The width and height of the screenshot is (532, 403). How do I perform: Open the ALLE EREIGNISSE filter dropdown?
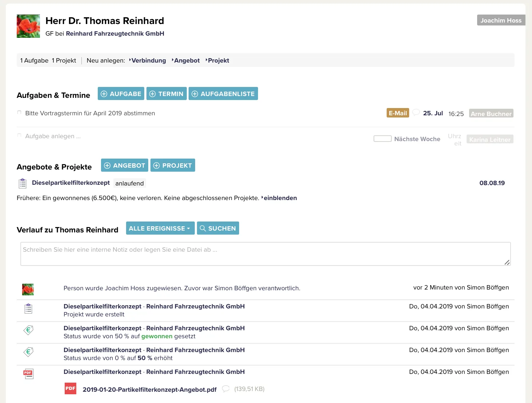160,228
